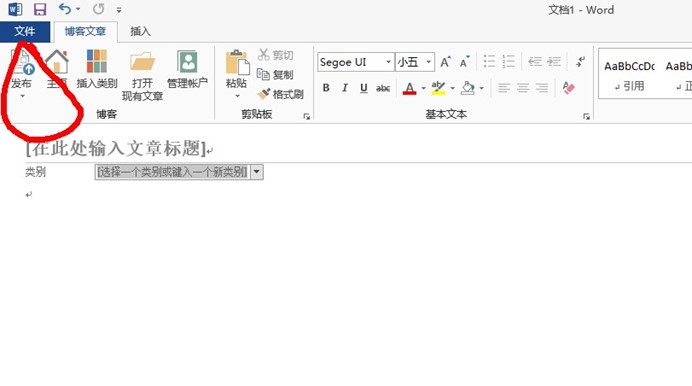The width and height of the screenshot is (692, 386).
Task: Click the Word application icon in title bar
Action: [15, 9]
